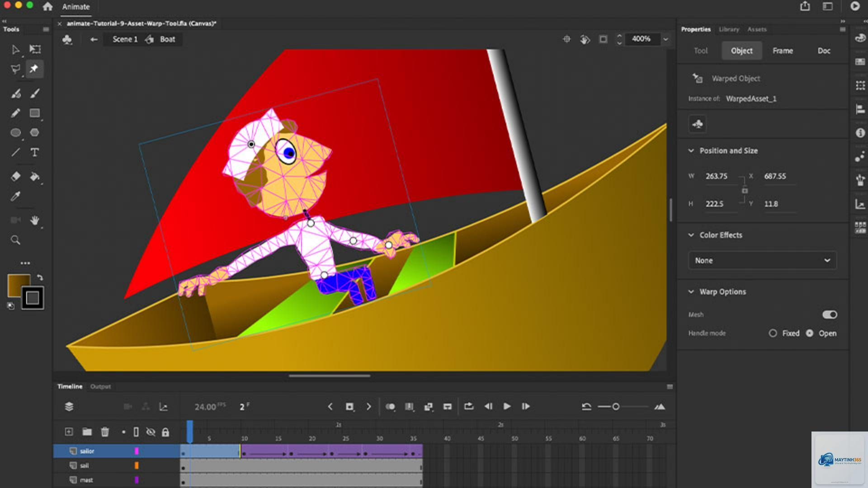Open the timeline panel options menu
Image resolution: width=868 pixels, height=488 pixels.
(x=670, y=386)
